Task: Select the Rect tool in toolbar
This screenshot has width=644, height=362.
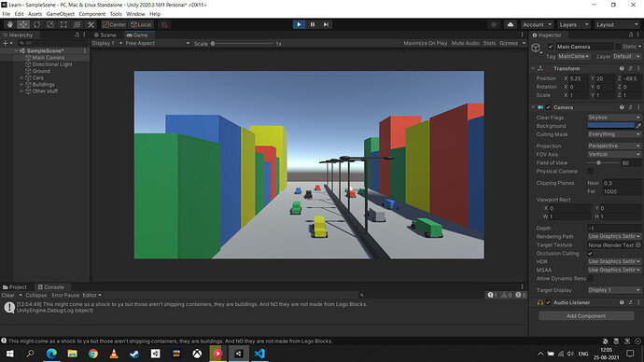Action: click(63, 24)
